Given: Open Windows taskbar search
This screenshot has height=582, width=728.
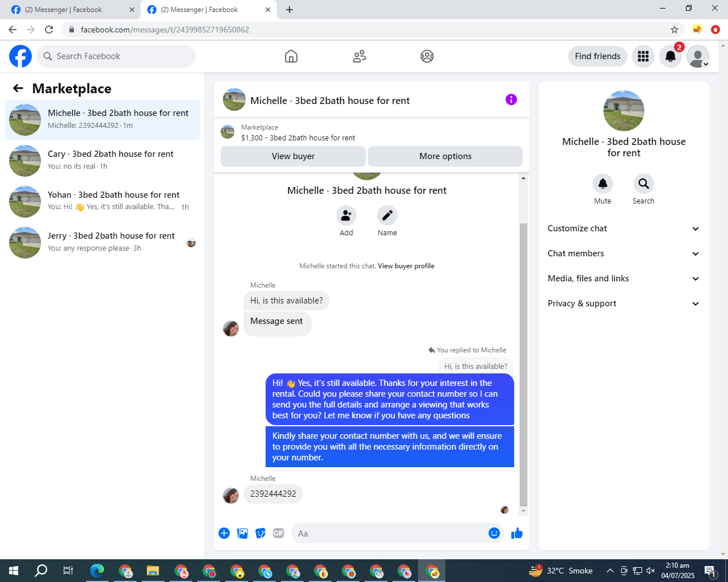Looking at the screenshot, I should click(x=41, y=571).
